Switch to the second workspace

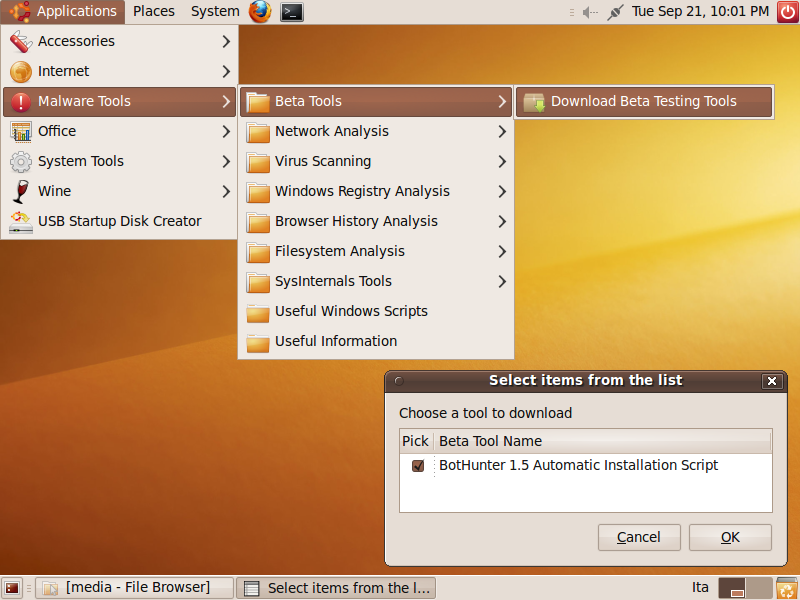tap(759, 588)
